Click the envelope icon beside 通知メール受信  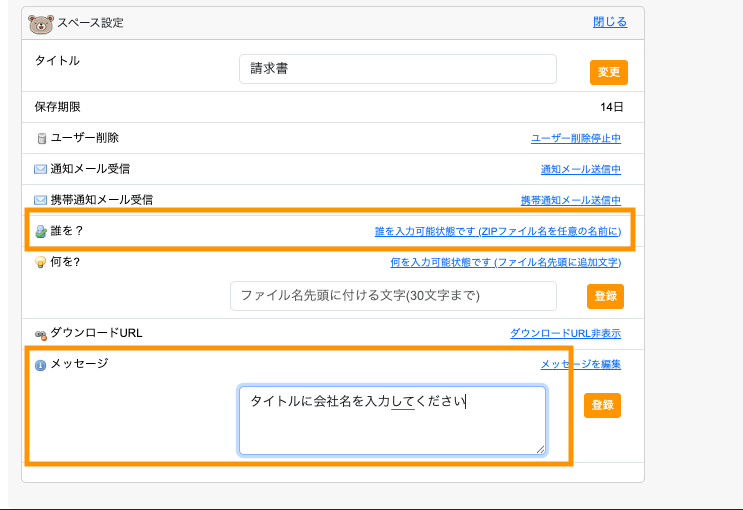tap(41, 170)
